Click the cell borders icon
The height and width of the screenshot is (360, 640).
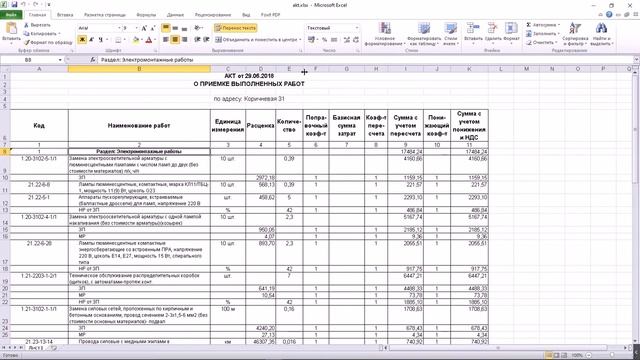click(118, 40)
